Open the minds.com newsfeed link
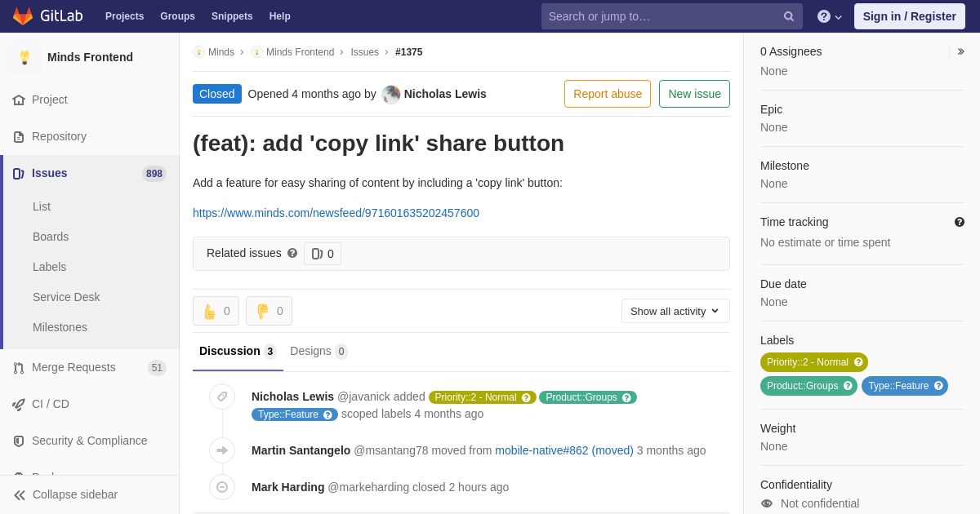Image resolution: width=980 pixels, height=514 pixels. (x=336, y=213)
